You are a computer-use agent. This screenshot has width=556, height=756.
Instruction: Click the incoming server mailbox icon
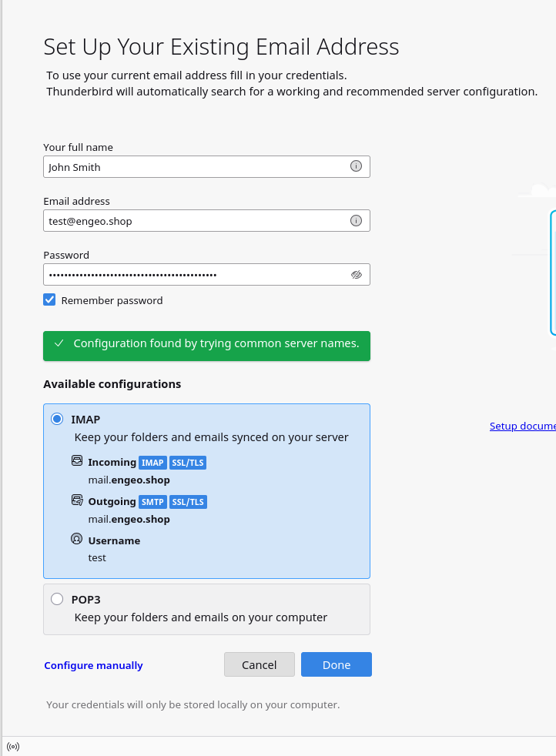pos(77,461)
